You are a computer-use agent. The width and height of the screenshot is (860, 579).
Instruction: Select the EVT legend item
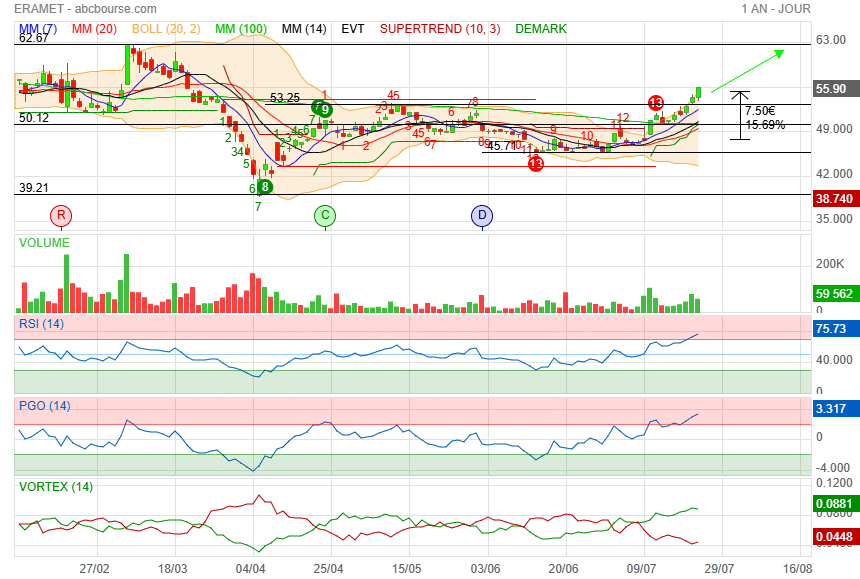coord(353,29)
